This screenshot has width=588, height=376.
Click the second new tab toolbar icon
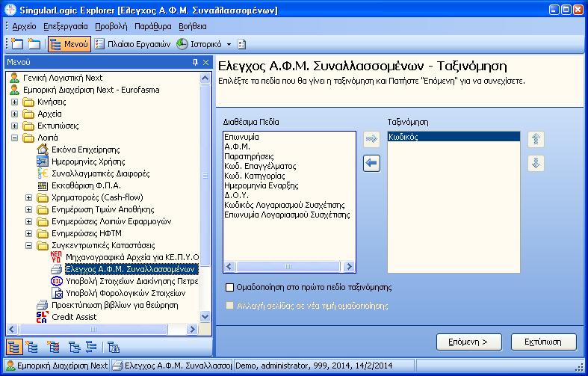34,44
